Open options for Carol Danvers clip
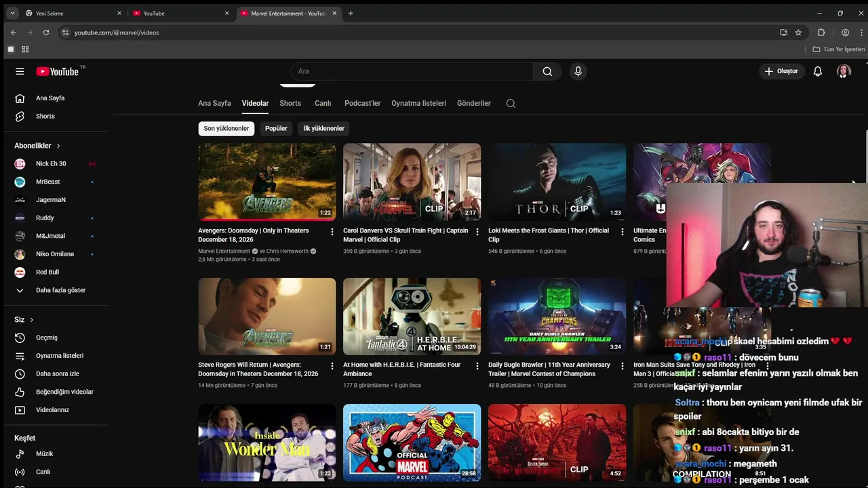The height and width of the screenshot is (488, 868). coord(477,232)
